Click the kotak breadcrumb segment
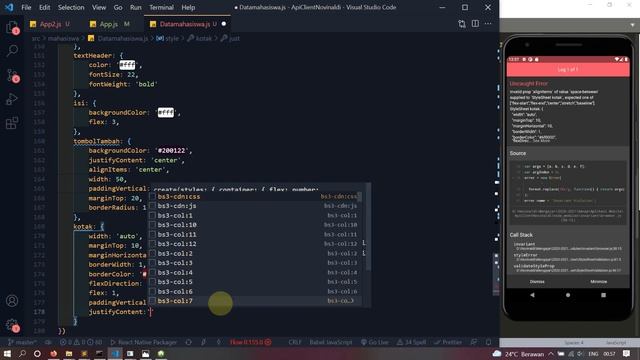Viewport: 640px width, 360px height. pos(204,38)
